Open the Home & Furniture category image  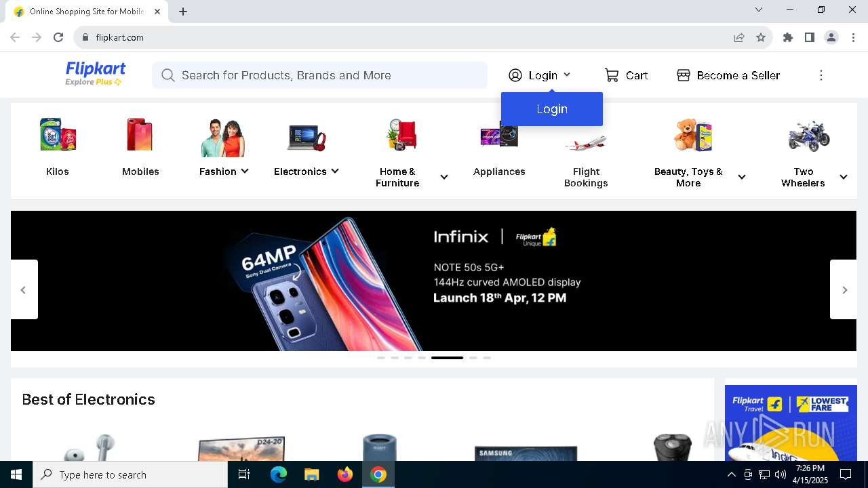point(403,135)
